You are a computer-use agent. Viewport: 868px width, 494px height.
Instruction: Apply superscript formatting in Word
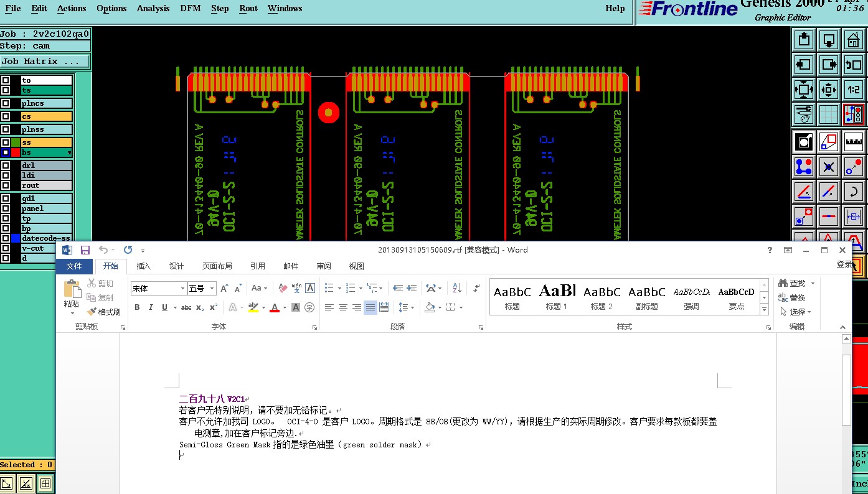(214, 307)
